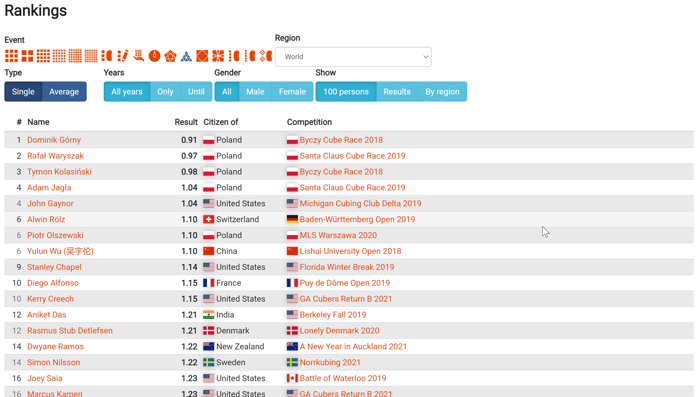Open Joey Saia's profile link

point(45,378)
